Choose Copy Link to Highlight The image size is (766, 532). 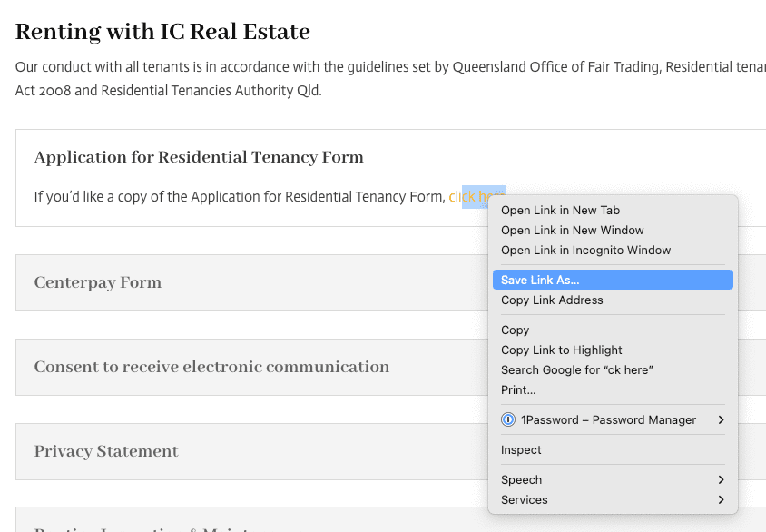[x=561, y=350]
